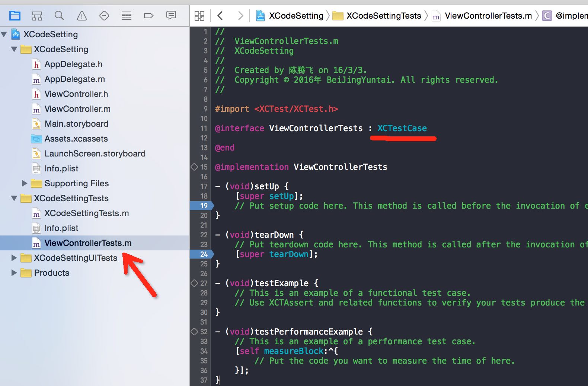The image size is (588, 386).
Task: Run testExample via diamond at line 27
Action: [x=194, y=283]
